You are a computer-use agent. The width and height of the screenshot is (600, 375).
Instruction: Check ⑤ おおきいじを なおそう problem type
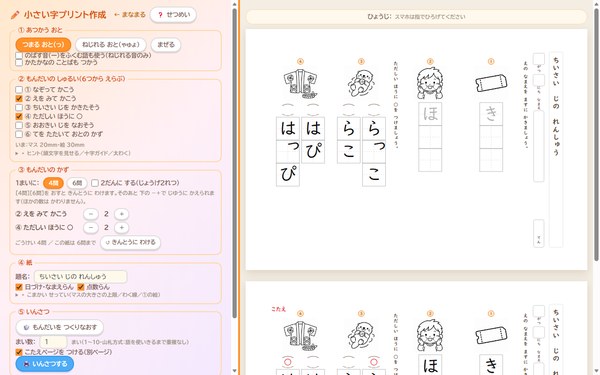pos(19,125)
